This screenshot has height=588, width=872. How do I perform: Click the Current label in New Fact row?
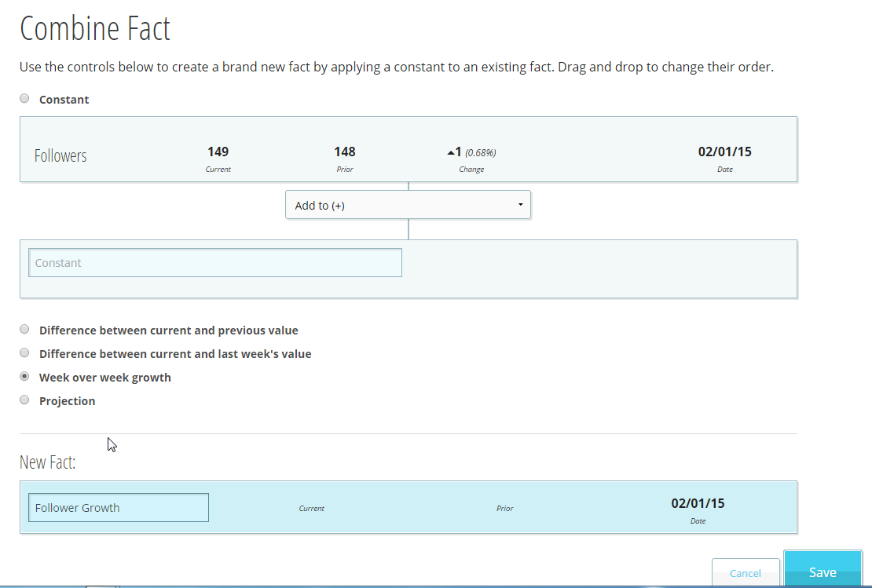[311, 509]
